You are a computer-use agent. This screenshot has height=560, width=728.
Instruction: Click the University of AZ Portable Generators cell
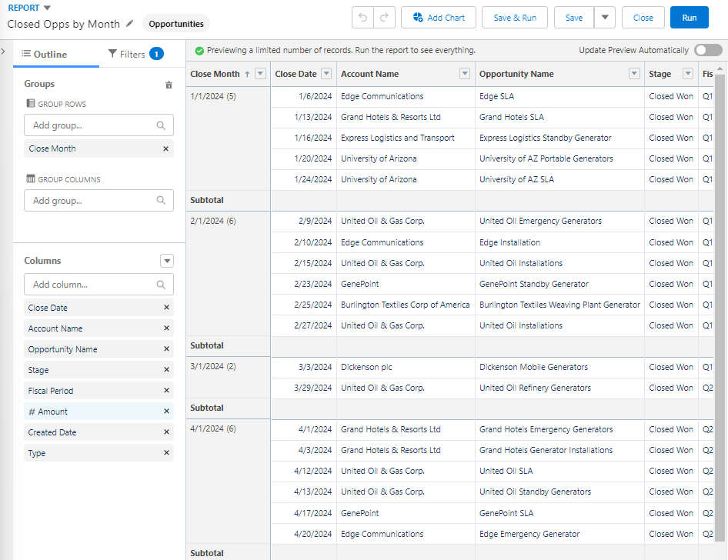click(x=559, y=158)
